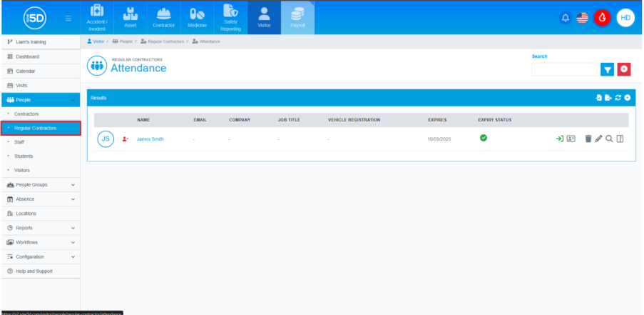This screenshot has width=644, height=315.
Task: Delete James Smith using the trash icon
Action: 588,139
